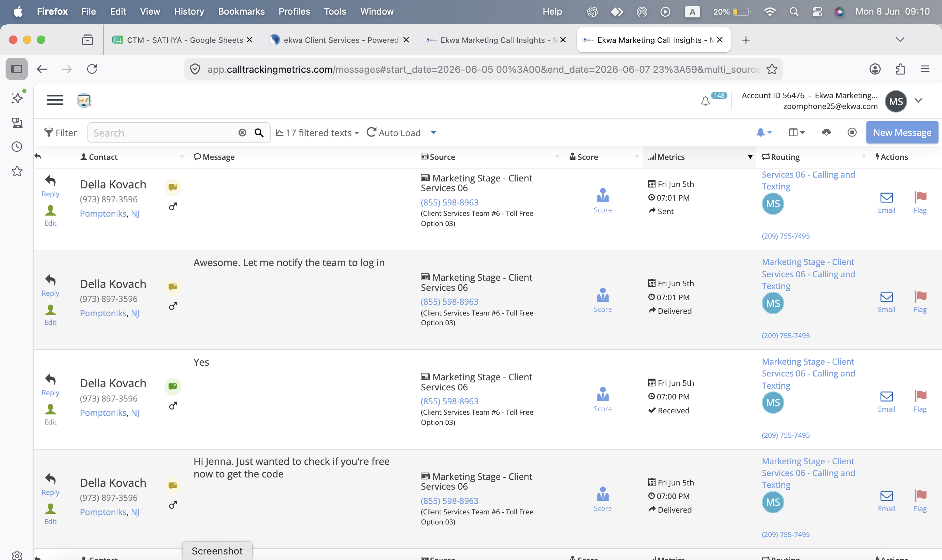Click Reply link in the 'Hi Jenna' row
This screenshot has width=942, height=560.
click(51, 492)
